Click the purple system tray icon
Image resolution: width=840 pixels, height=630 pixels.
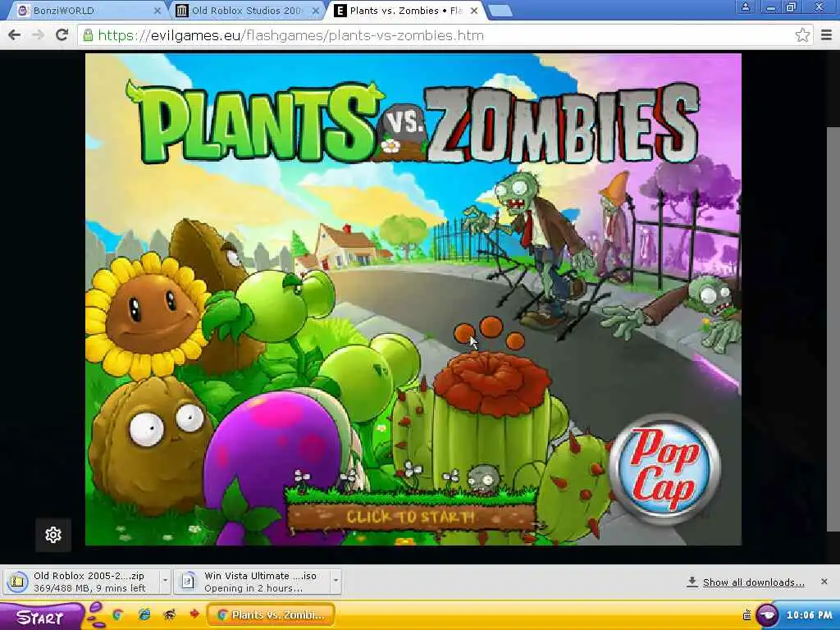pyautogui.click(x=767, y=615)
